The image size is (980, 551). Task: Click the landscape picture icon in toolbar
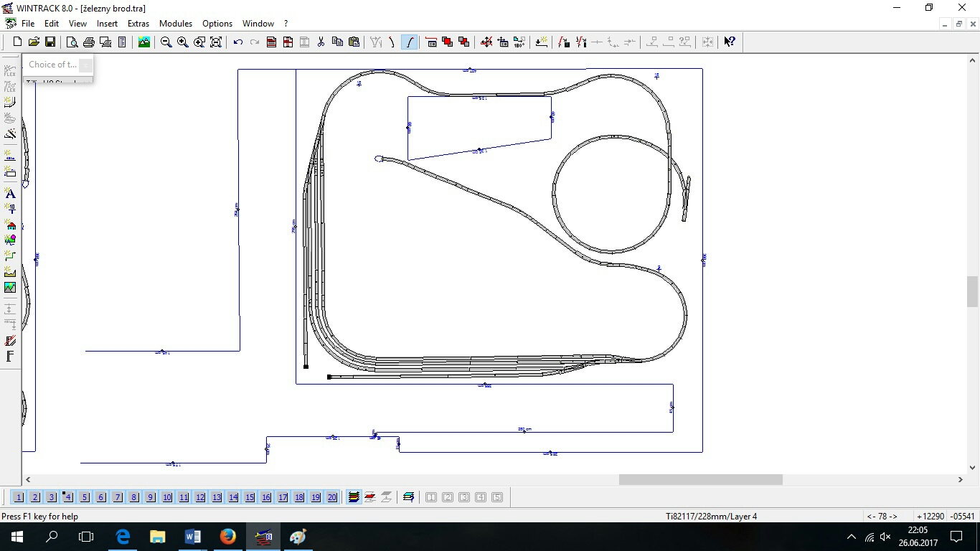(144, 42)
